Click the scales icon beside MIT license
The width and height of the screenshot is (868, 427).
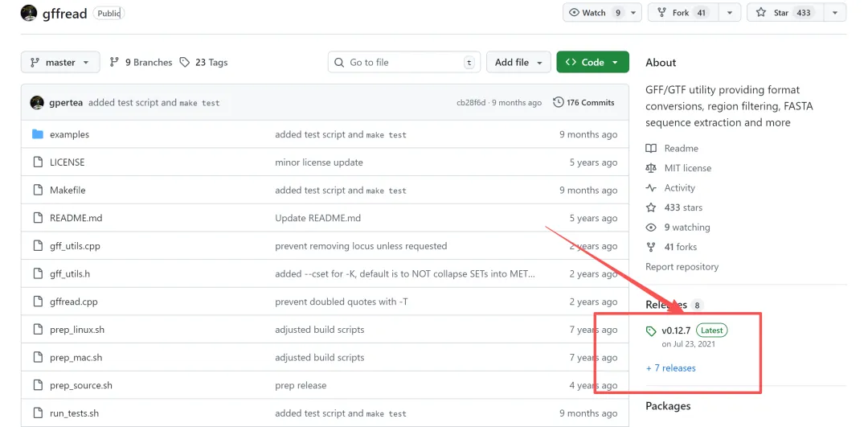pyautogui.click(x=651, y=168)
